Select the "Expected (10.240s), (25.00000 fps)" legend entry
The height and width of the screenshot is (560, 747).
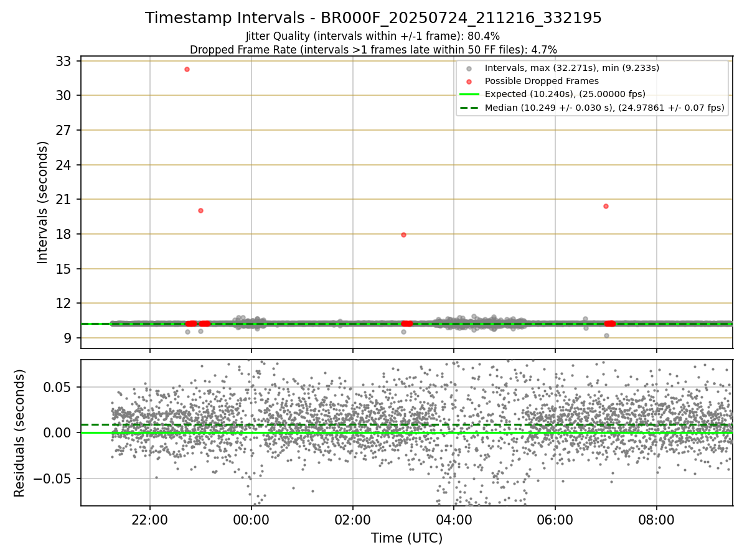pos(565,94)
